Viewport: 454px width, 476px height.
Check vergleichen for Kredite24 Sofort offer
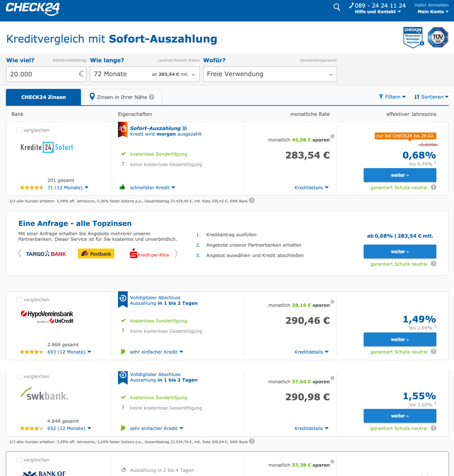click(19, 130)
